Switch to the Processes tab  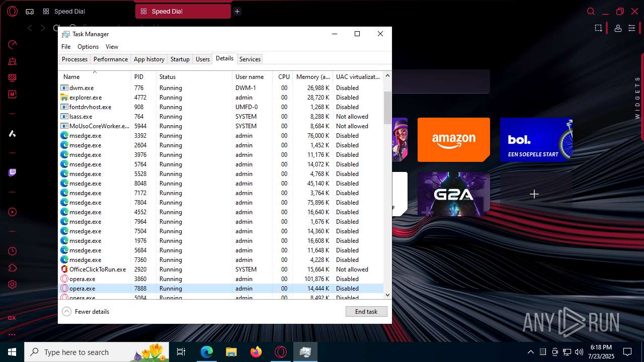pyautogui.click(x=75, y=59)
